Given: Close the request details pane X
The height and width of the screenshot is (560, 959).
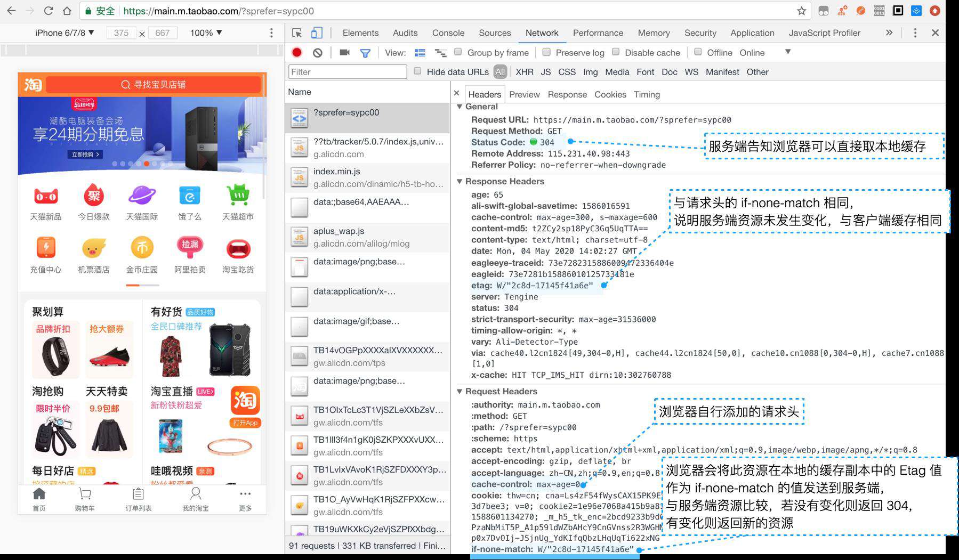Looking at the screenshot, I should coord(456,93).
